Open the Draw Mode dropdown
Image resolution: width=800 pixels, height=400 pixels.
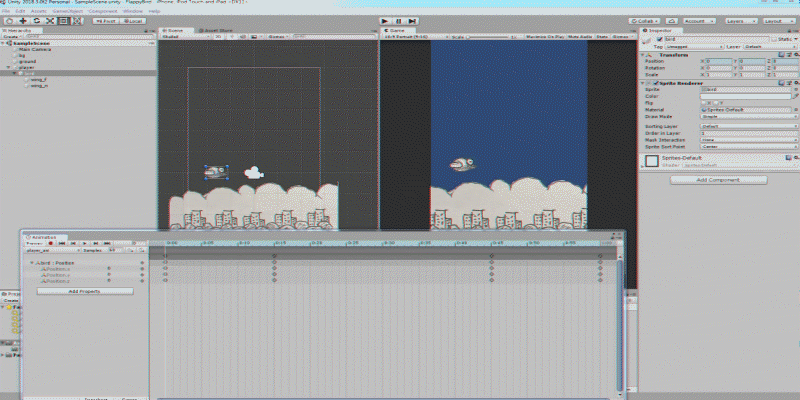pos(749,116)
